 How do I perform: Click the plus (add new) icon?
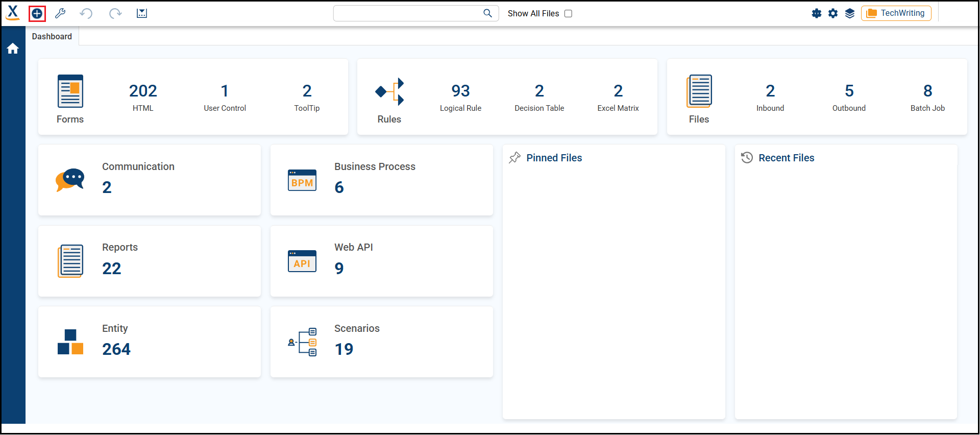(x=37, y=14)
